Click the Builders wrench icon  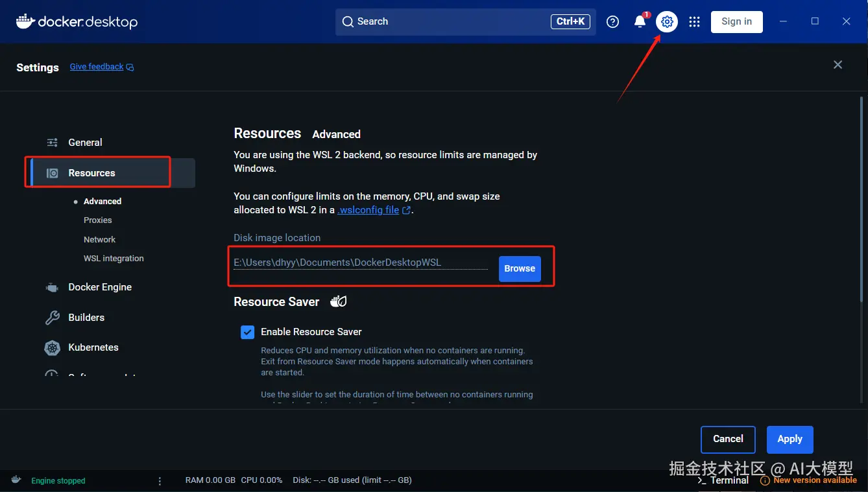pos(52,318)
